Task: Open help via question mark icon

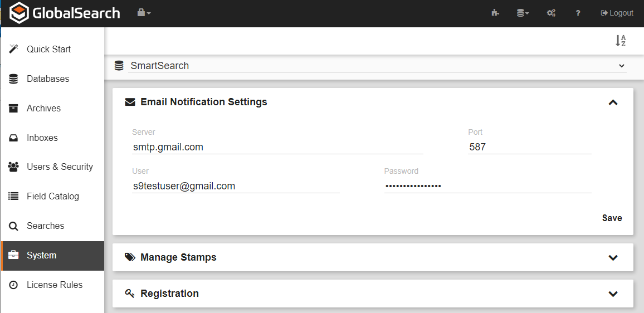Action: click(x=578, y=13)
